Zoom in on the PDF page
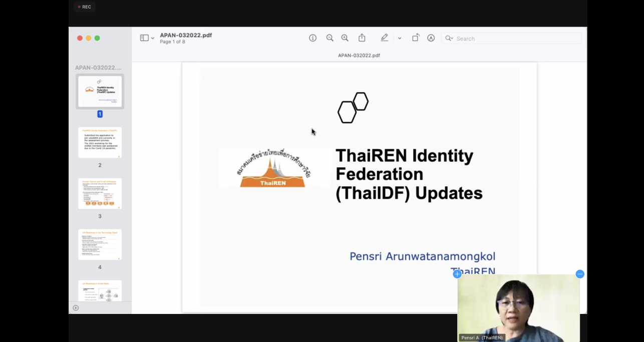This screenshot has height=342, width=644. tap(345, 38)
